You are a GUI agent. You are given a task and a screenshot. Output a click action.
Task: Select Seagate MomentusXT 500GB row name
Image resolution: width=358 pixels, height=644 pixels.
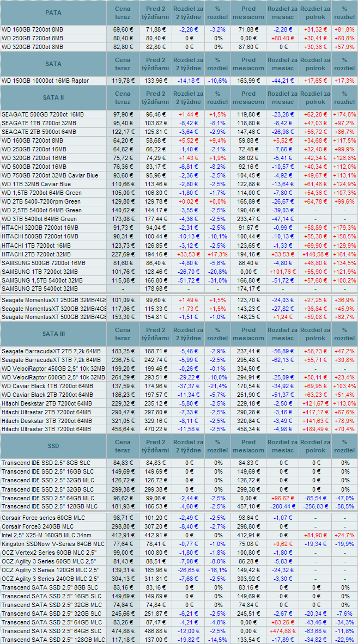pos(54,317)
